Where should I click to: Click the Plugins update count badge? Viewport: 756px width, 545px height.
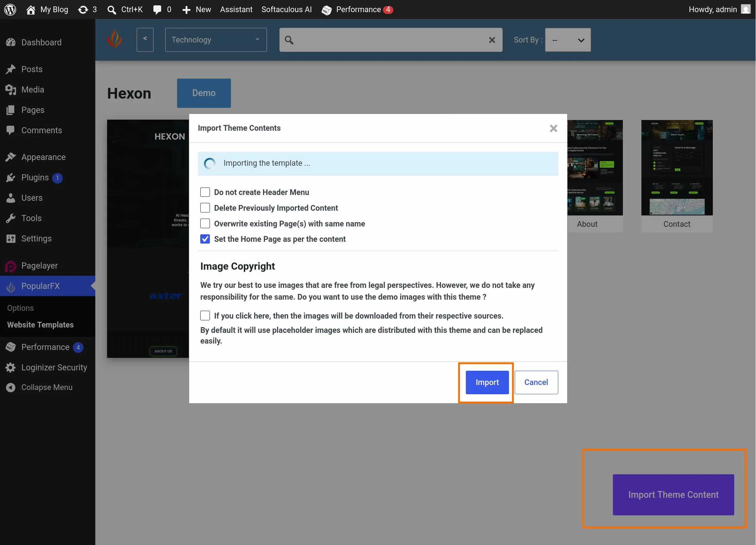click(57, 178)
